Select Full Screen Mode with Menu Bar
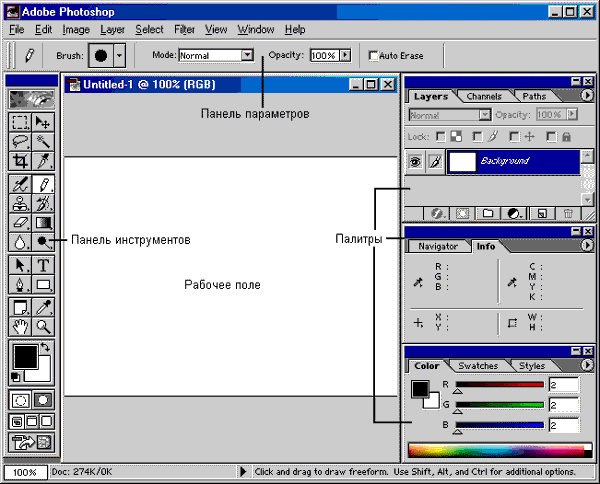Image resolution: width=600 pixels, height=484 pixels. pyautogui.click(x=32, y=422)
